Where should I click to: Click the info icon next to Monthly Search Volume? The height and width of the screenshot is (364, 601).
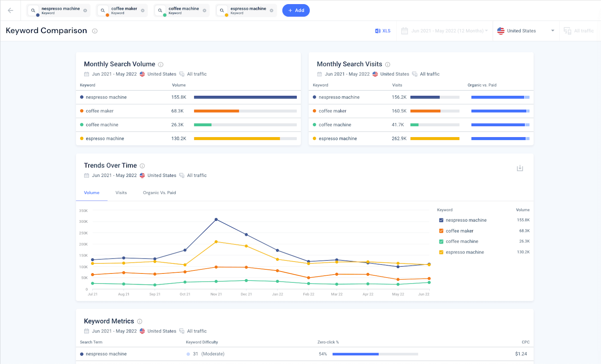pyautogui.click(x=161, y=64)
